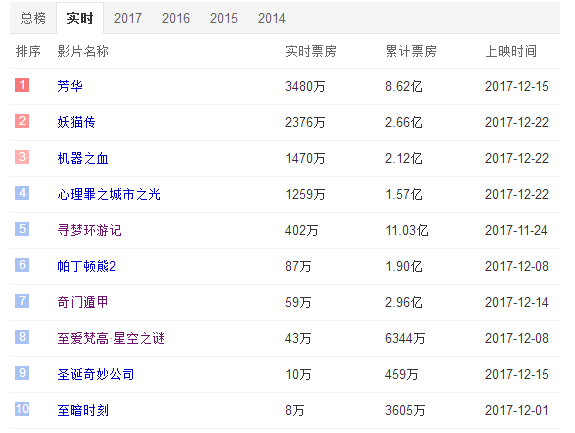Open the link 至爱梵高·星空之谜
575x433 pixels.
click(111, 338)
